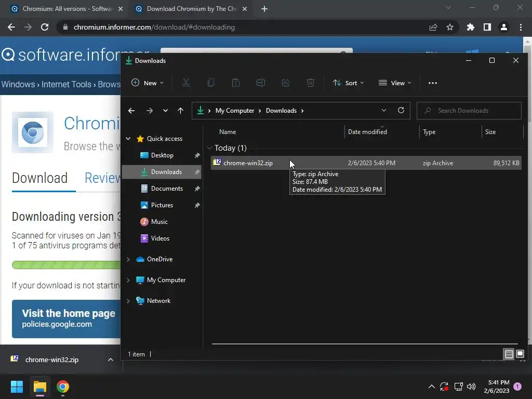This screenshot has height=399, width=532.
Task: Open File Explorer from taskbar
Action: point(39,387)
